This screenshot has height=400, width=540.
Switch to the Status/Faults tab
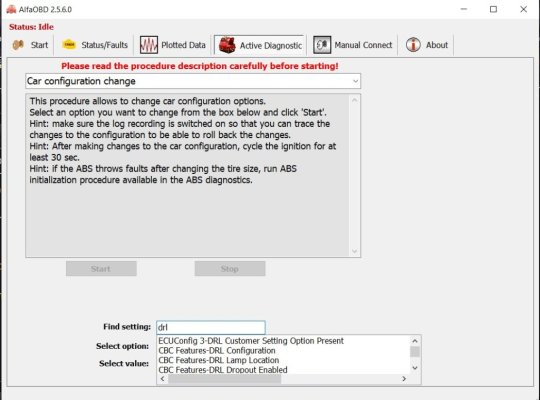pyautogui.click(x=94, y=45)
